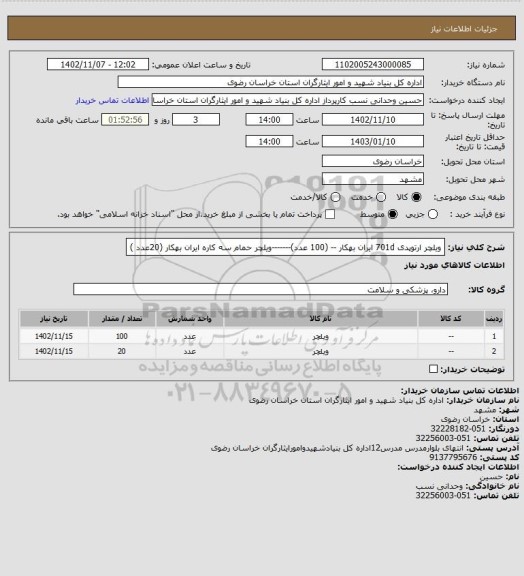This screenshot has height=576, width=524.
Task: Click the goods group field دارو، پزشکی و سلامت
Action: (260, 289)
